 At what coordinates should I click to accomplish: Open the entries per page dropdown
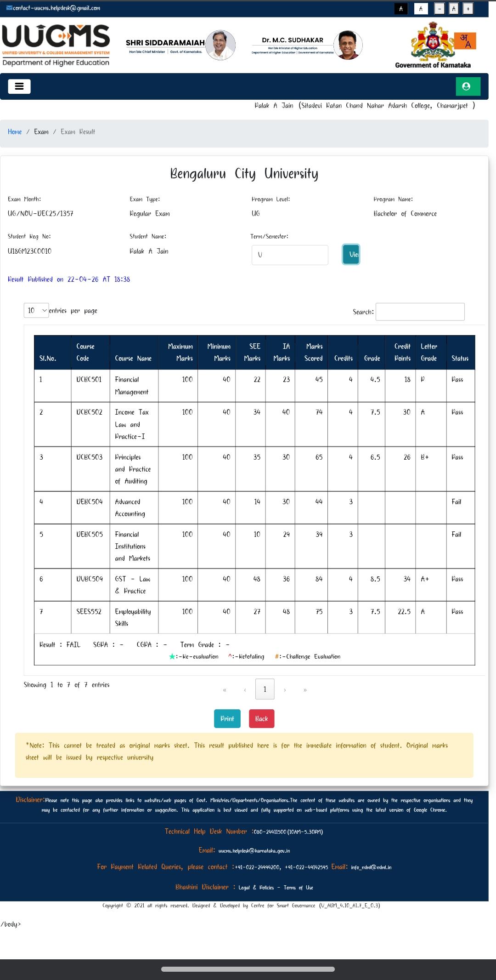coord(36,310)
